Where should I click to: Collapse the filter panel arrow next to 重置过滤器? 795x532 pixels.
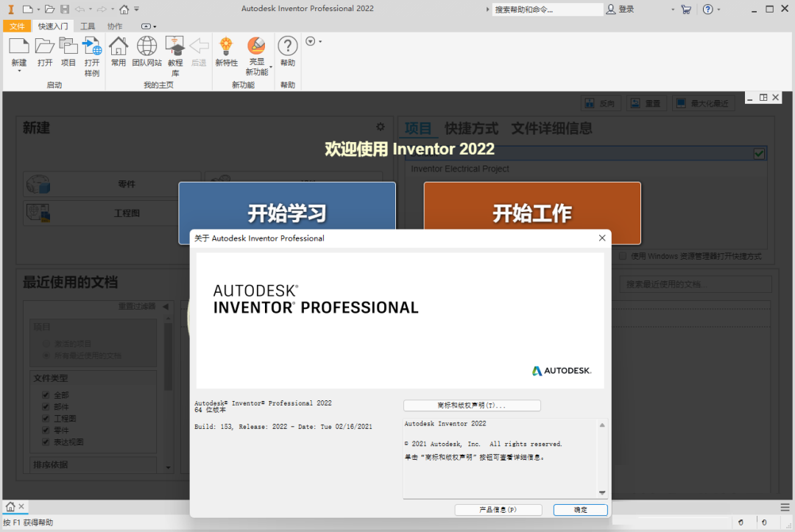click(x=166, y=307)
